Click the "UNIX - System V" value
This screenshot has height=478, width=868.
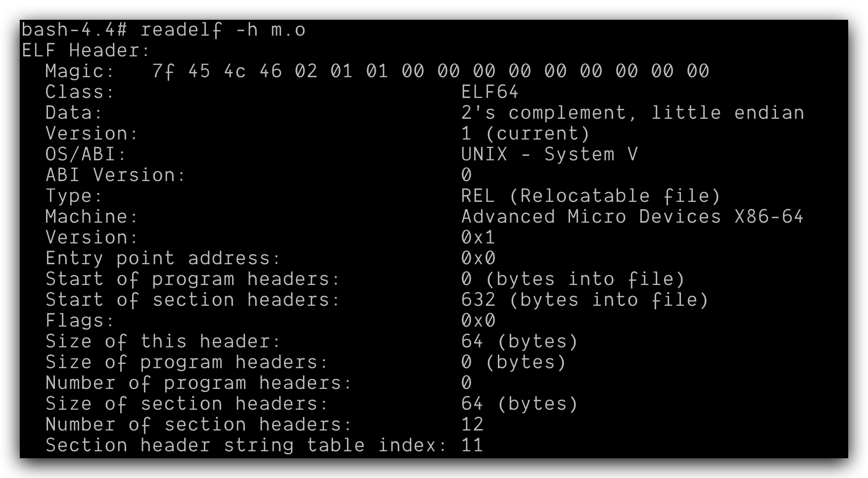549,154
